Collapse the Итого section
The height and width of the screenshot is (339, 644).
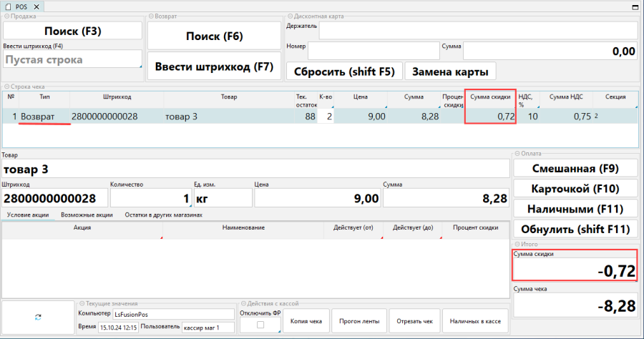(x=517, y=243)
